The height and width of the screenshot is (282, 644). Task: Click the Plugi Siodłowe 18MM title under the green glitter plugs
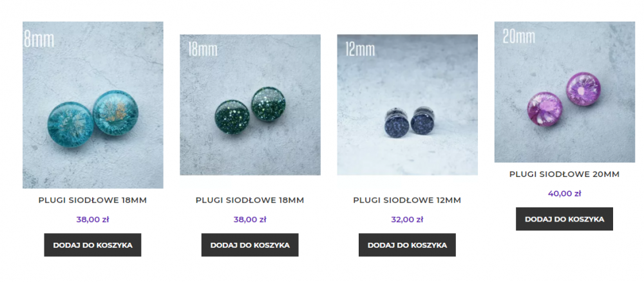click(x=250, y=200)
